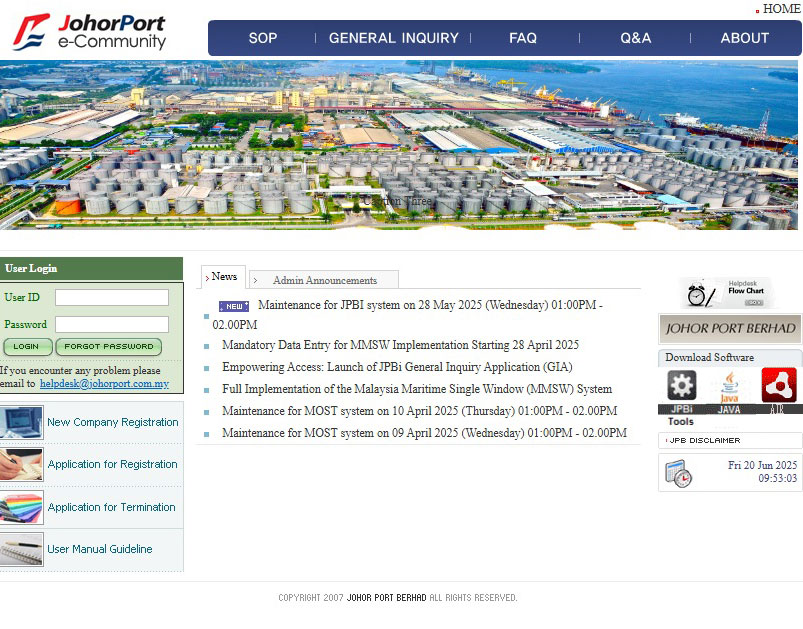The width and height of the screenshot is (803, 629).
Task: Click the Johor Port e-Community logo
Action: [90, 32]
